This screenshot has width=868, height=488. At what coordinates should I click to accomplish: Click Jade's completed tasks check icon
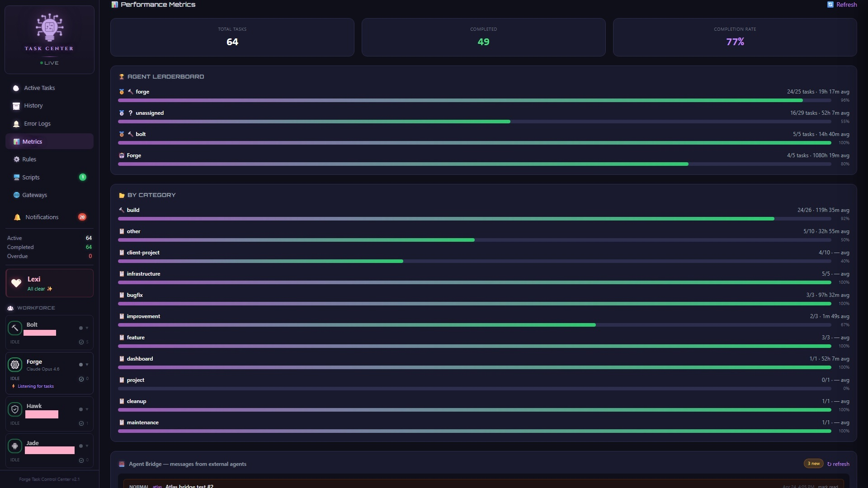[x=81, y=460]
